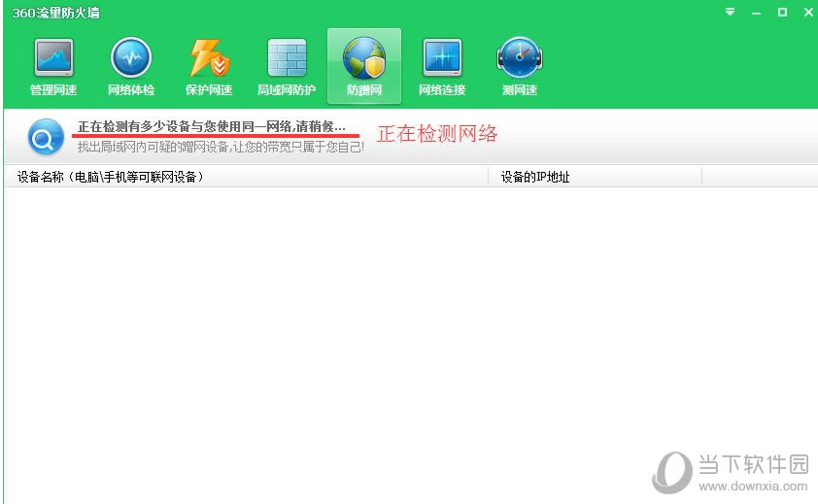Close the 360流量防火墙 window
The width and height of the screenshot is (818, 504).
point(808,12)
